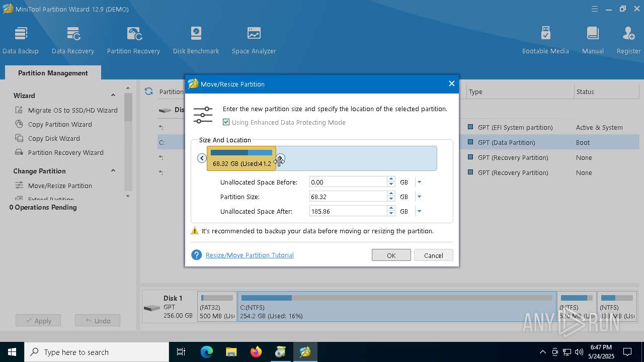
Task: Click the taskbar search box
Action: pos(97,352)
